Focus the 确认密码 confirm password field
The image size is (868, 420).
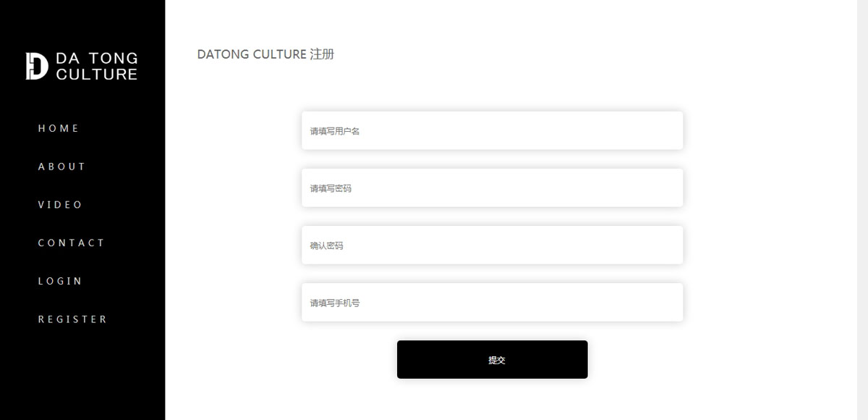pyautogui.click(x=492, y=245)
